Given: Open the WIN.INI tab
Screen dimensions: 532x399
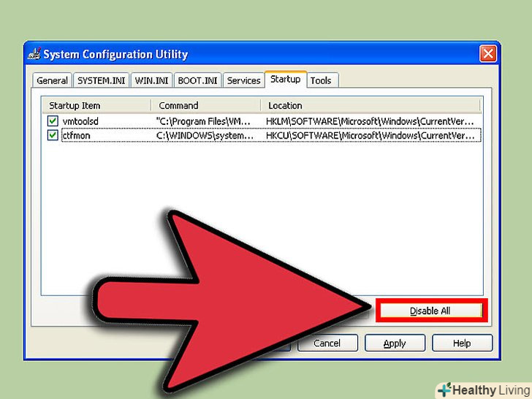Looking at the screenshot, I should 151,80.
